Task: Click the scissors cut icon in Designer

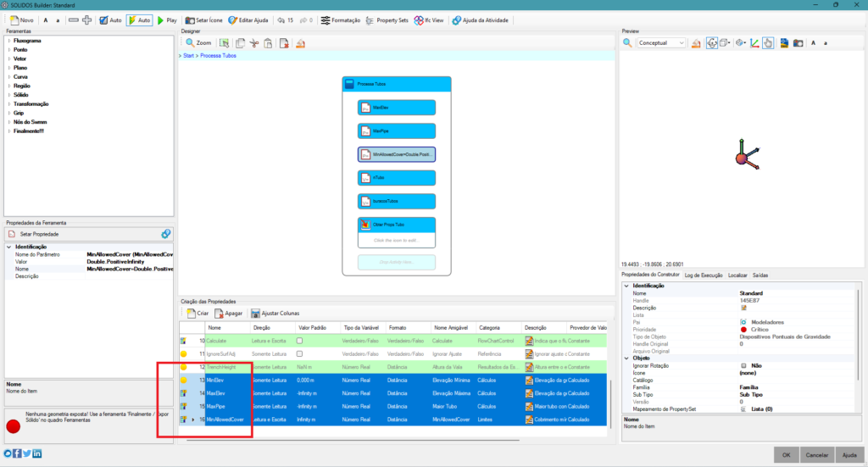Action: pyautogui.click(x=253, y=42)
